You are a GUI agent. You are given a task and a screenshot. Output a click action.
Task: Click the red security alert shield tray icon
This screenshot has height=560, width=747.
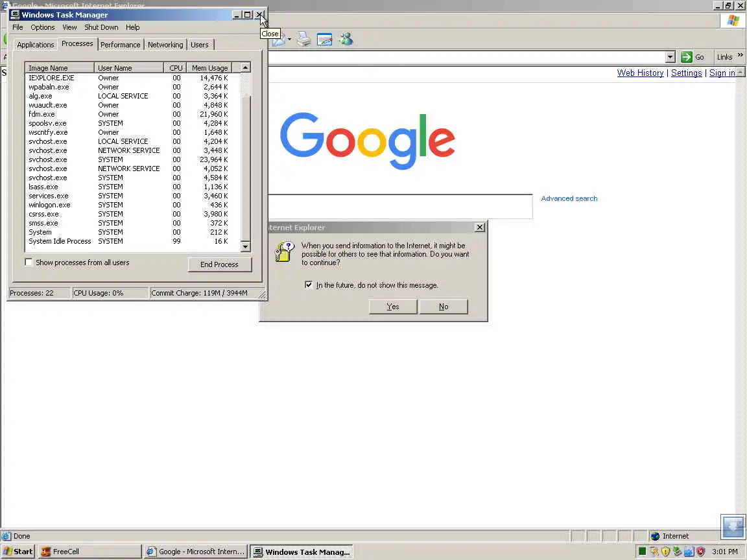pyautogui.click(x=700, y=552)
